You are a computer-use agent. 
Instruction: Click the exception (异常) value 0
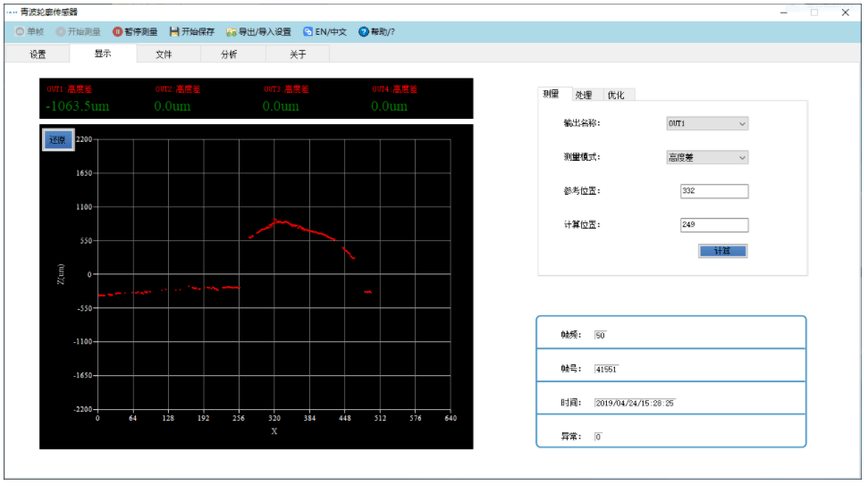(x=598, y=437)
